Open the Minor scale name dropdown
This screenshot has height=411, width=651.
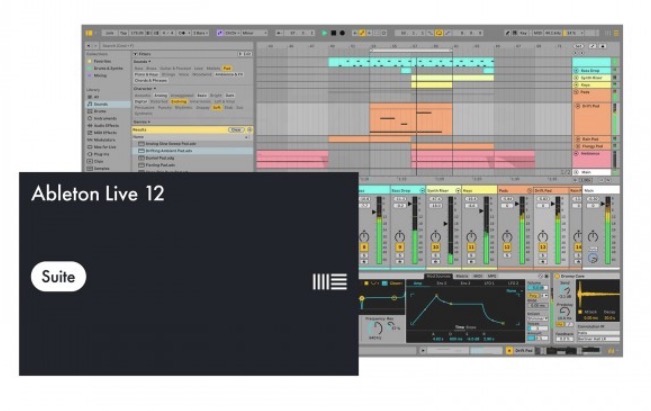coord(254,33)
